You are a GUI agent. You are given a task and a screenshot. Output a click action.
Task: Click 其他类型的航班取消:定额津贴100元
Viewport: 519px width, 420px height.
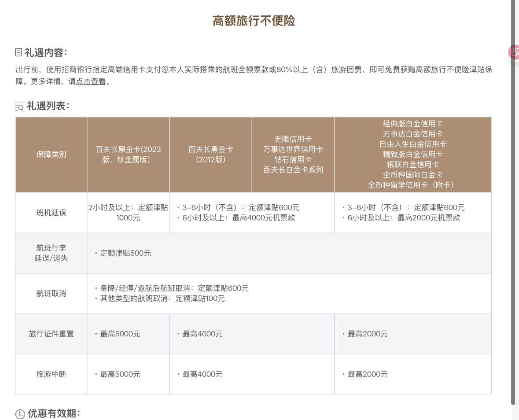[x=162, y=298]
